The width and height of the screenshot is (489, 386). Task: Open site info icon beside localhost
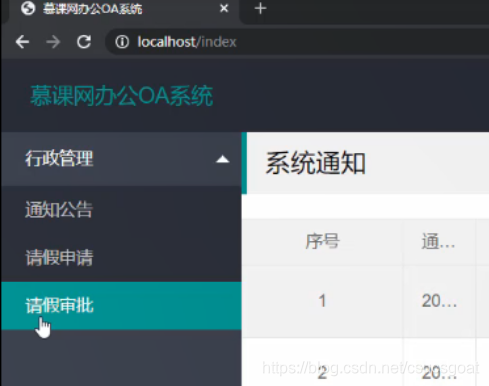coord(122,42)
